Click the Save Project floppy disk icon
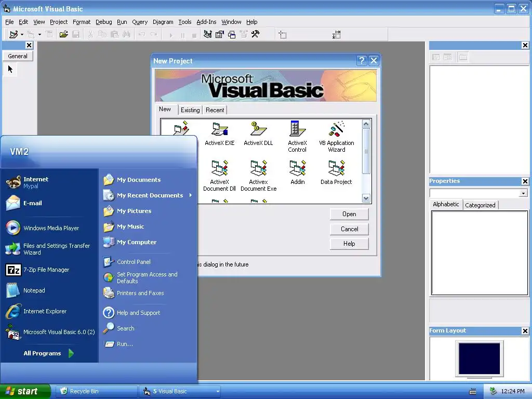The image size is (532, 399). 76,34
